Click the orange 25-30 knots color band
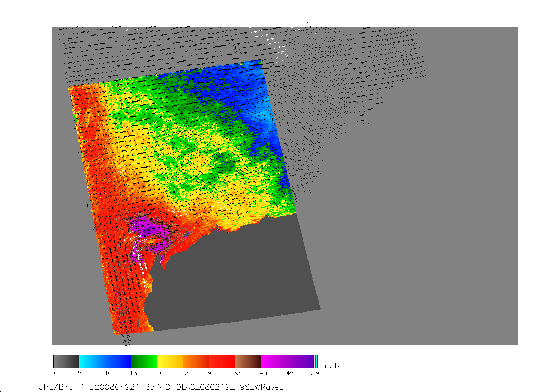The width and height of the screenshot is (546, 392). point(196,362)
